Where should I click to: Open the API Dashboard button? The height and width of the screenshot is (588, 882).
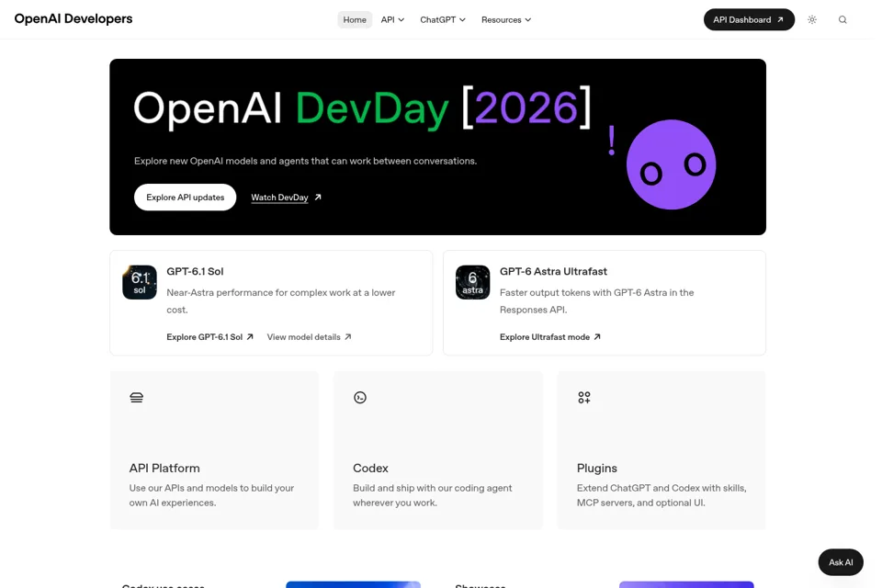(749, 19)
